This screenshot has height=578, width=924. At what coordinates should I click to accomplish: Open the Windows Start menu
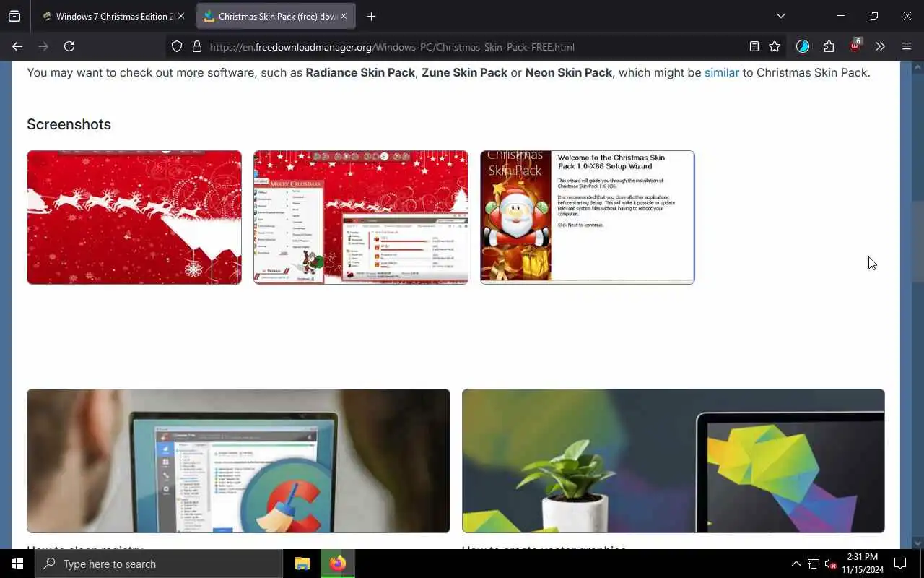click(17, 564)
